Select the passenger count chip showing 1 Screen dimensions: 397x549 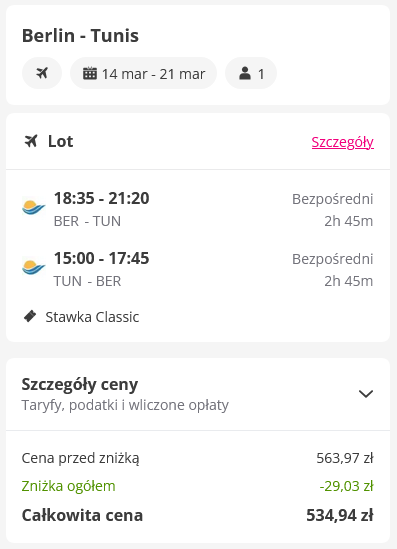coord(251,73)
